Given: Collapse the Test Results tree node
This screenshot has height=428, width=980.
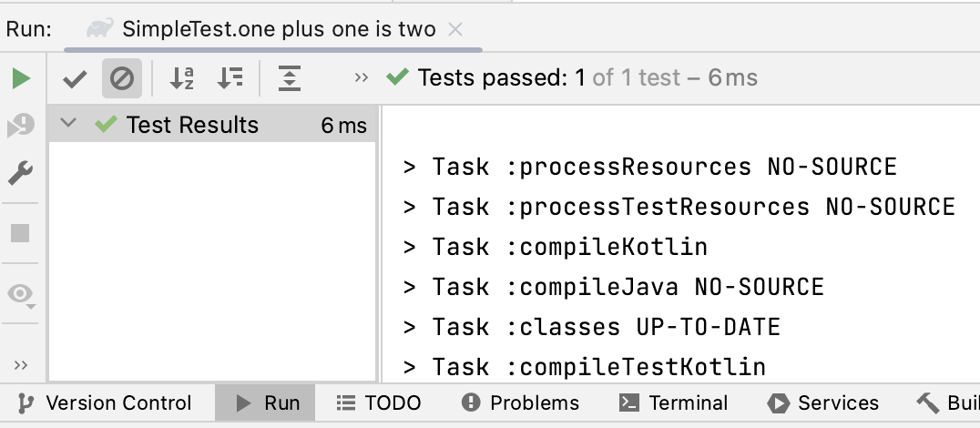Looking at the screenshot, I should click(x=68, y=123).
